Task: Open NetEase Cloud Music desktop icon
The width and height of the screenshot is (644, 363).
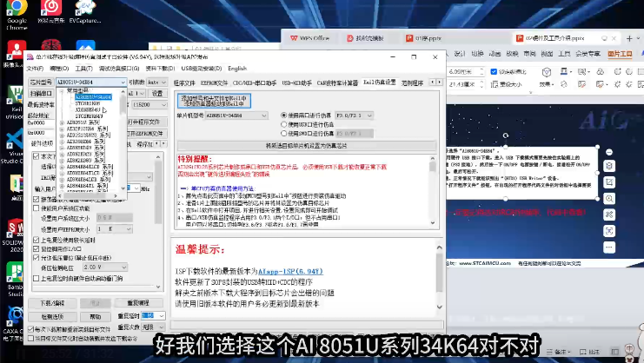Action: pyautogui.click(x=51, y=11)
